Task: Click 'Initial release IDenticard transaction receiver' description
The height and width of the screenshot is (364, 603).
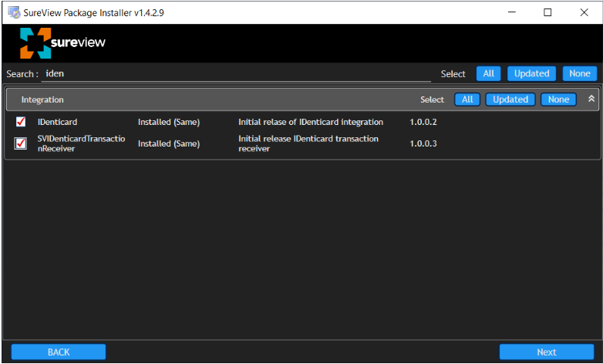Action: pyautogui.click(x=308, y=143)
